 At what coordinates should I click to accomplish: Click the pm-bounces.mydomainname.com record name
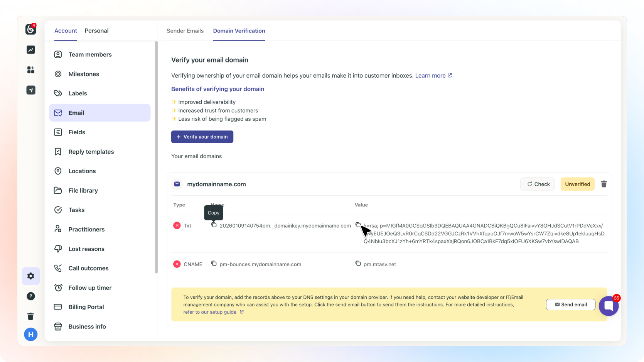click(260, 264)
